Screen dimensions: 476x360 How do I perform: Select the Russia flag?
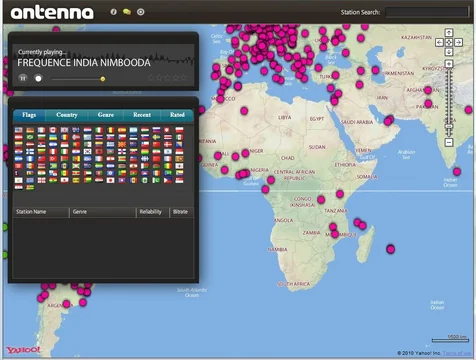156,130
